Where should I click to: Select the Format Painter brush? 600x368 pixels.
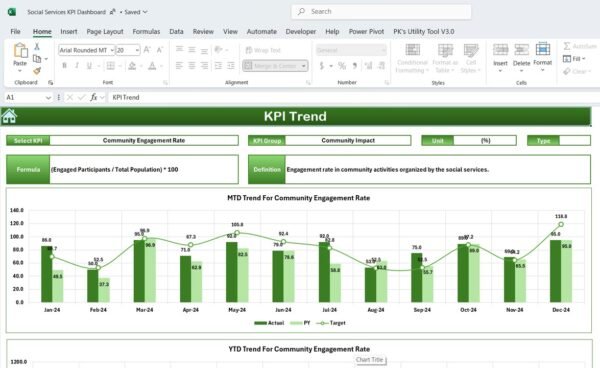tap(37, 71)
